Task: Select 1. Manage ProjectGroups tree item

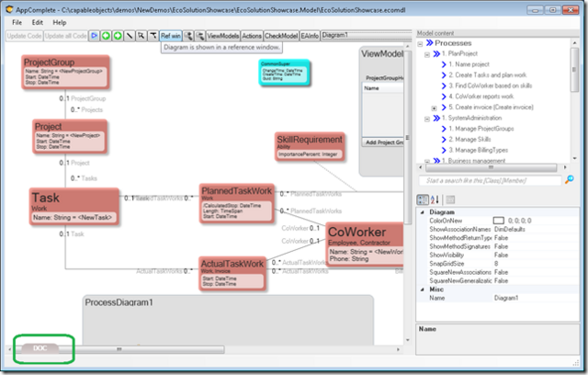Action: coord(481,129)
